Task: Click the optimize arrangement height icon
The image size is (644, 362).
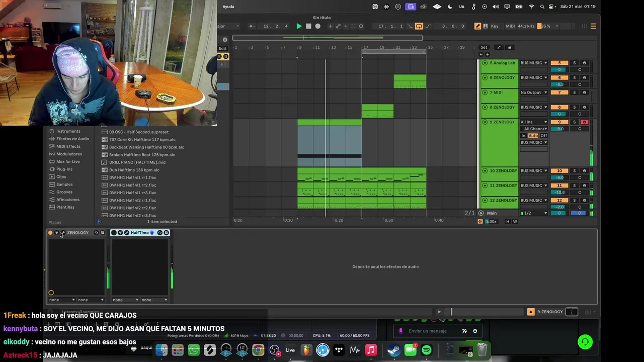Action: coord(499,47)
